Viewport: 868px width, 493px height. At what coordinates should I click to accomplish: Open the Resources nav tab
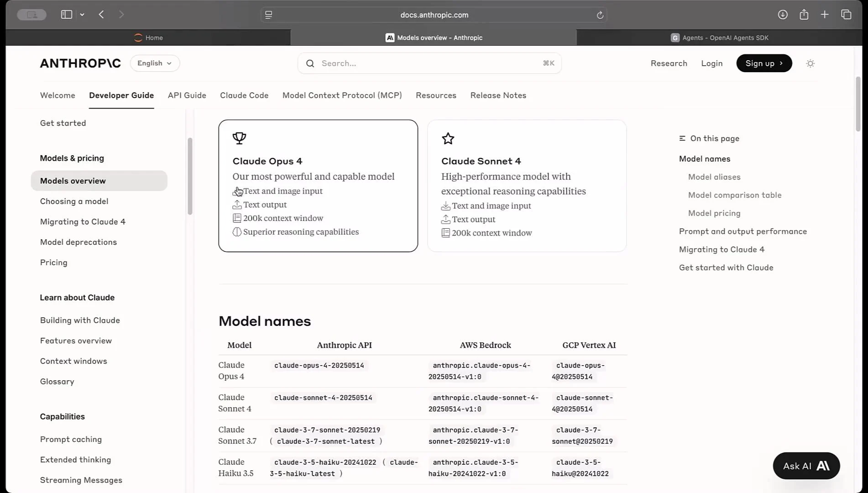click(436, 95)
